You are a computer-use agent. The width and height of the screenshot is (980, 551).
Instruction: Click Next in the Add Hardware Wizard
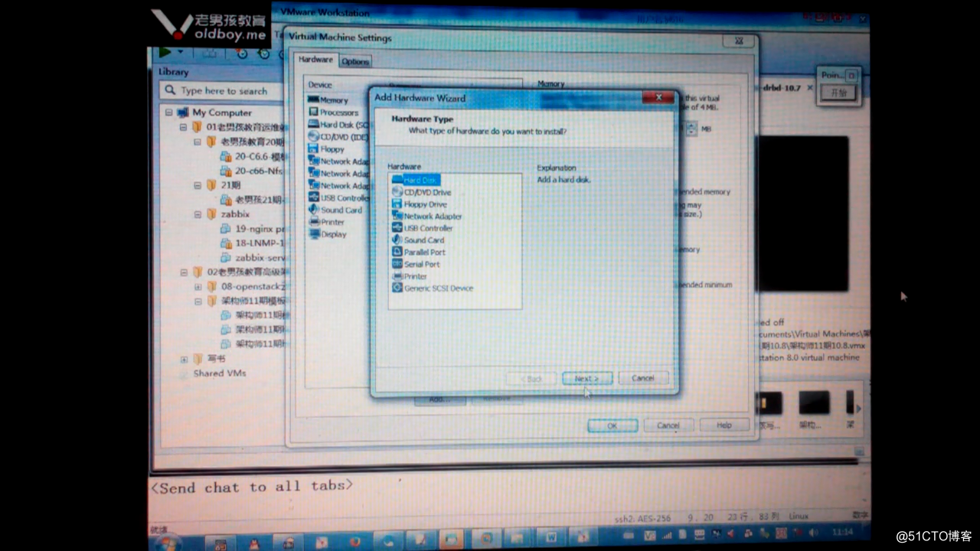587,378
